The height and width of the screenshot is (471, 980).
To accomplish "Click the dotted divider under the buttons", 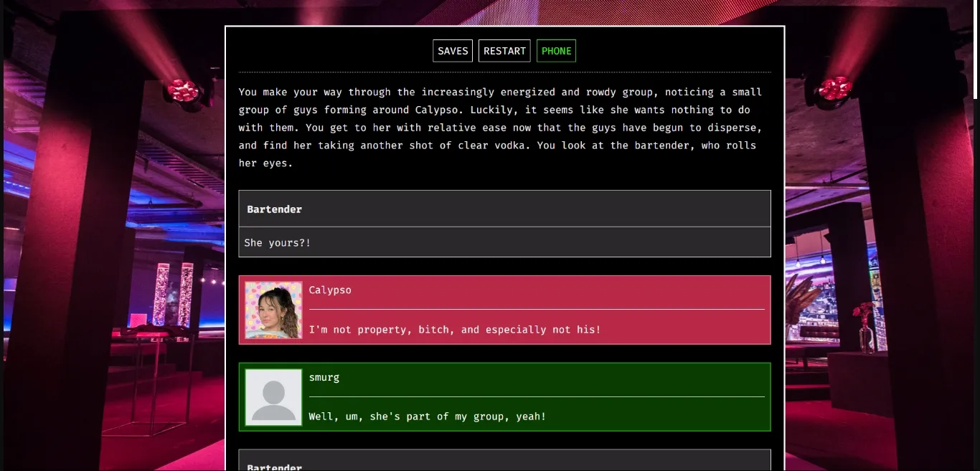I will click(x=504, y=72).
